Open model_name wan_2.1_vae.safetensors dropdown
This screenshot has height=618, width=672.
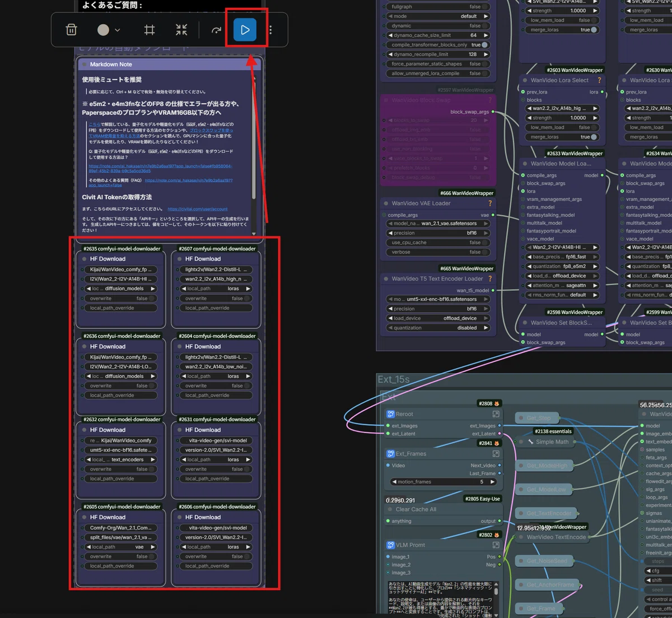(437, 224)
